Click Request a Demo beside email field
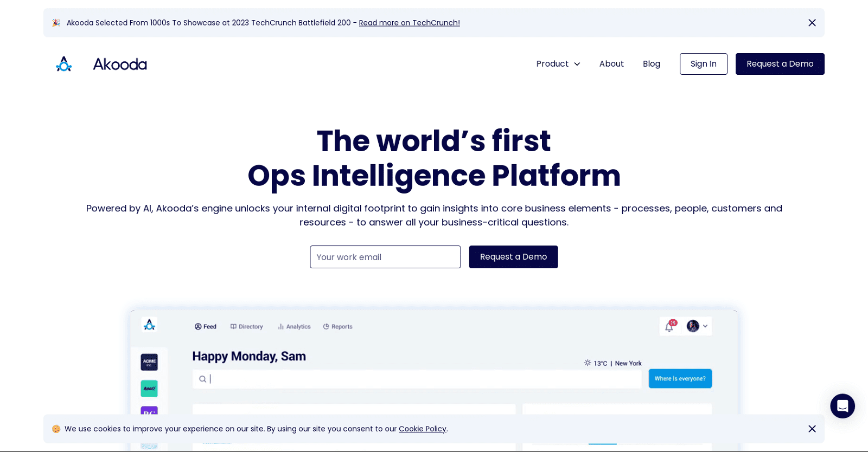The height and width of the screenshot is (452, 868). point(513,257)
